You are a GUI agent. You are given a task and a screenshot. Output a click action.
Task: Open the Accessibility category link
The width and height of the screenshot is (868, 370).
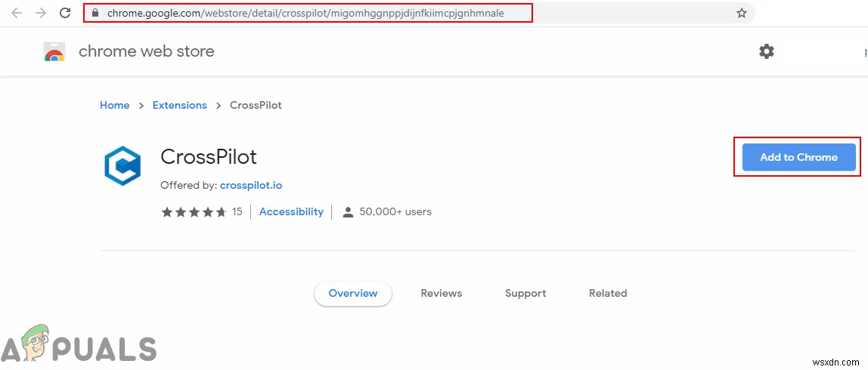coord(291,212)
